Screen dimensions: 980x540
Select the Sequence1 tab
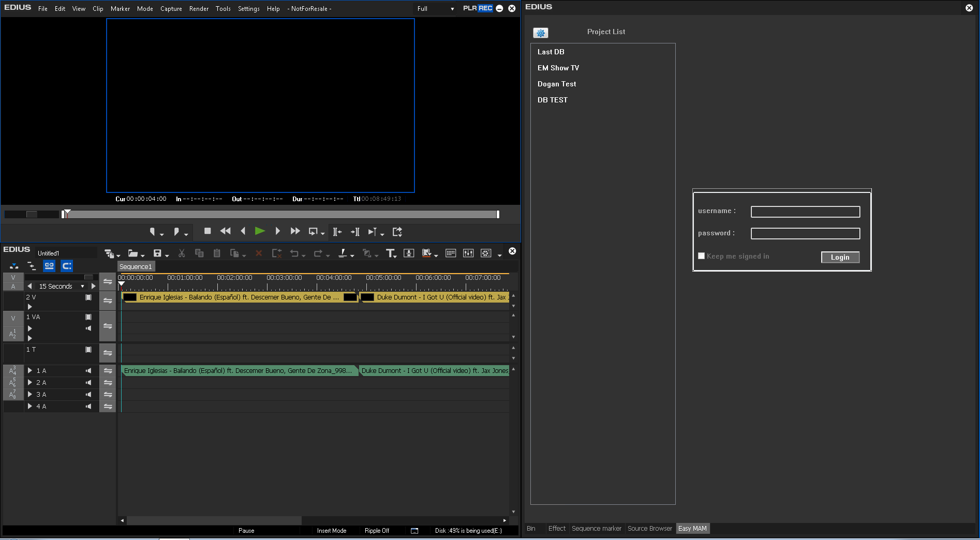click(x=136, y=267)
